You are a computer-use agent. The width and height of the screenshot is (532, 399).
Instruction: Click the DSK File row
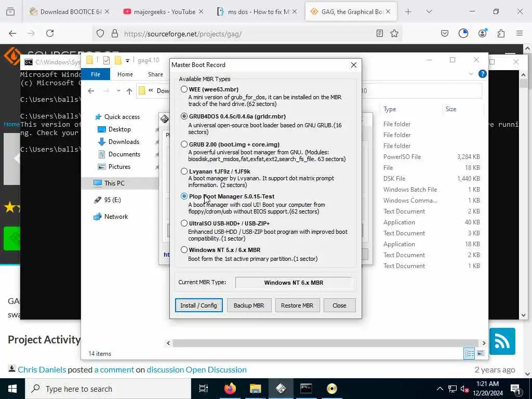coord(432,179)
